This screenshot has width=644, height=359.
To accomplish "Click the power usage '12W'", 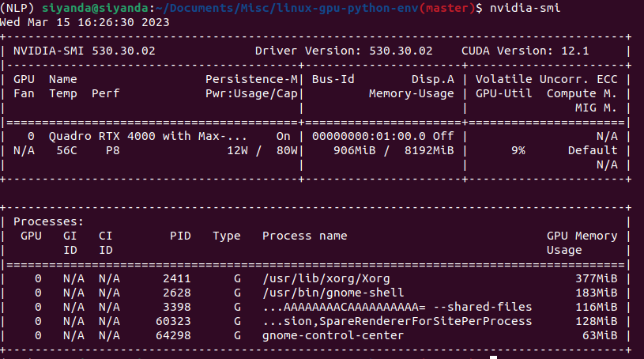I will (237, 150).
